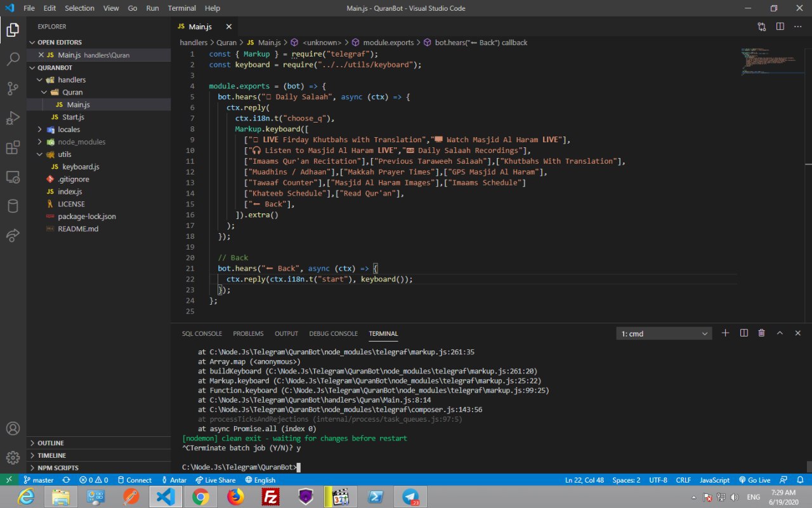Viewport: 812px width, 508px height.
Task: Open the SQL database view icon
Action: [x=13, y=206]
